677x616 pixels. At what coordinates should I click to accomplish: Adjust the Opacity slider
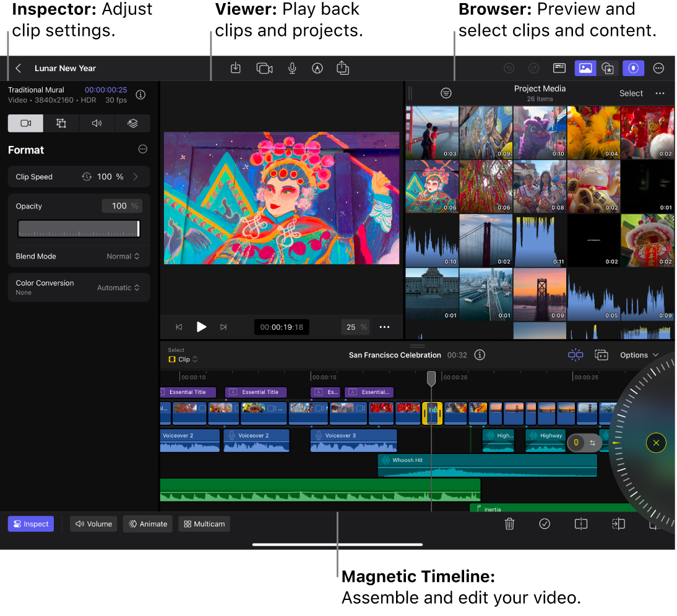click(x=79, y=229)
